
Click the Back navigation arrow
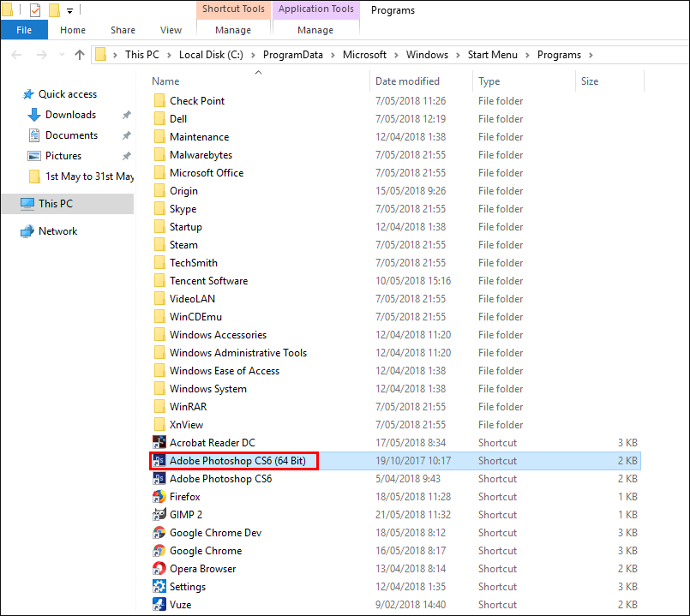pos(17,55)
